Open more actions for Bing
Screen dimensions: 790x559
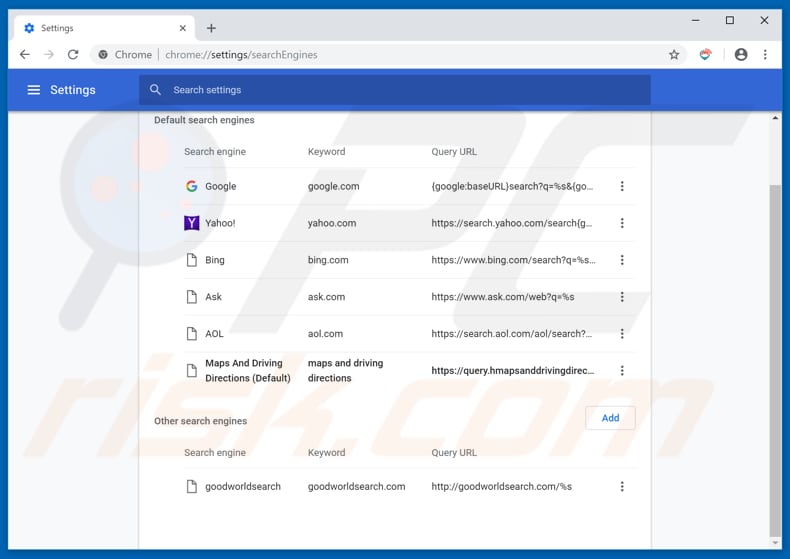622,260
